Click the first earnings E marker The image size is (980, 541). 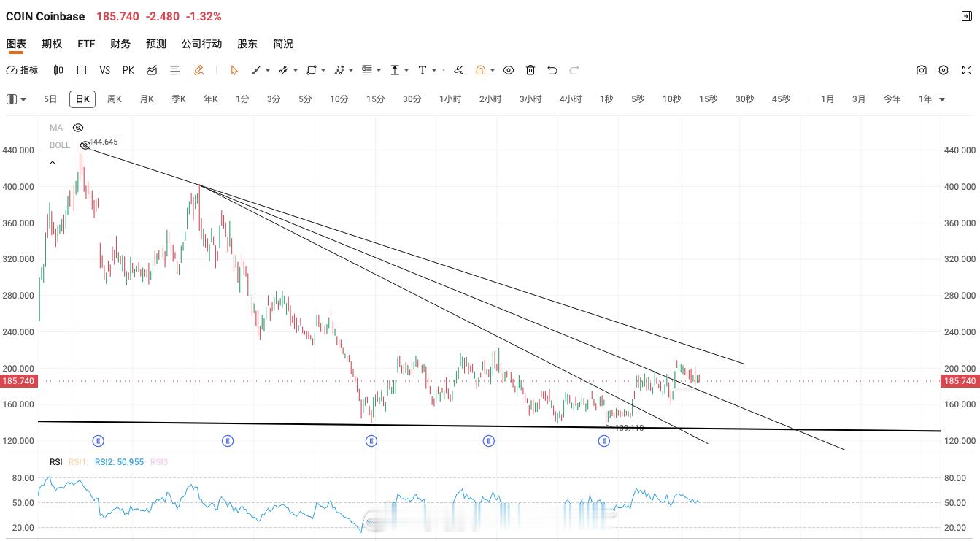(x=99, y=441)
